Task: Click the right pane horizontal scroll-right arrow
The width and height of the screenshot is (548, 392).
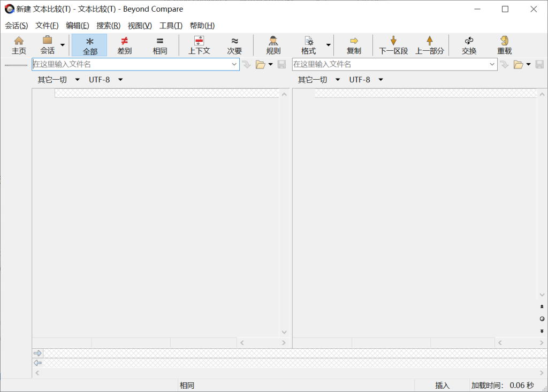Action: pos(542,343)
